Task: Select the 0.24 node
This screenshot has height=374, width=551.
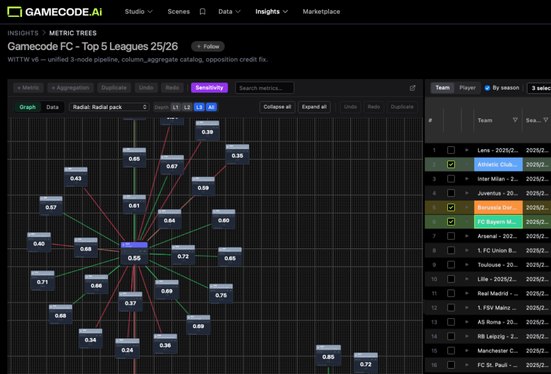Action: coord(127,348)
